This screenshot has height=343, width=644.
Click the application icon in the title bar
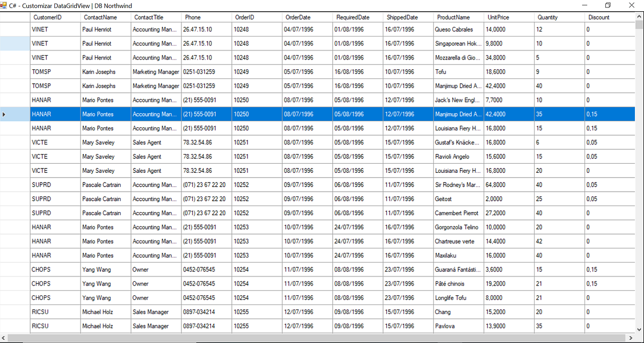pos(5,5)
